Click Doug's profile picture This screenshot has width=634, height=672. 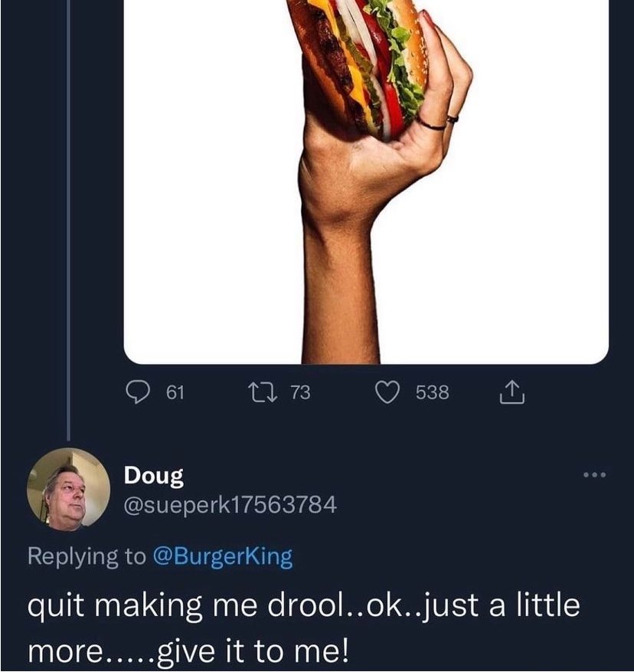click(x=69, y=490)
